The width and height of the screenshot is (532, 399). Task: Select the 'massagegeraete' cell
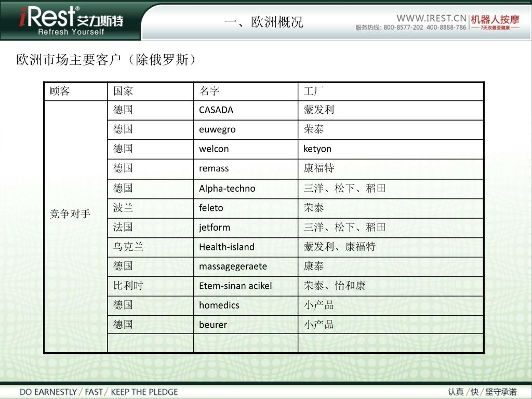246,267
